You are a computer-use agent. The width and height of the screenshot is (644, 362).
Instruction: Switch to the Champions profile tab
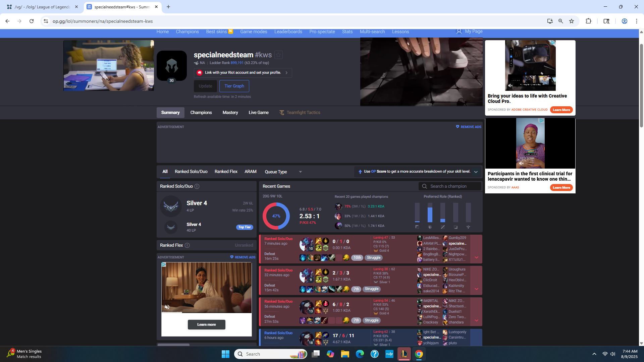pyautogui.click(x=201, y=113)
